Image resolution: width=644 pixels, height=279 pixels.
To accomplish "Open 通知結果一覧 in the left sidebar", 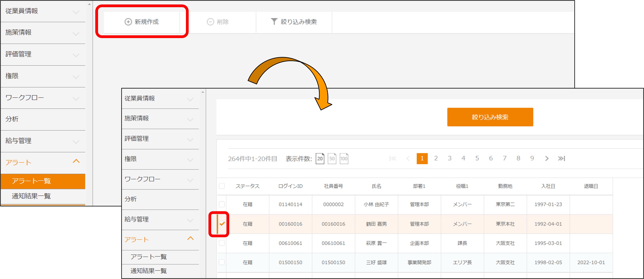I will pos(31,196).
